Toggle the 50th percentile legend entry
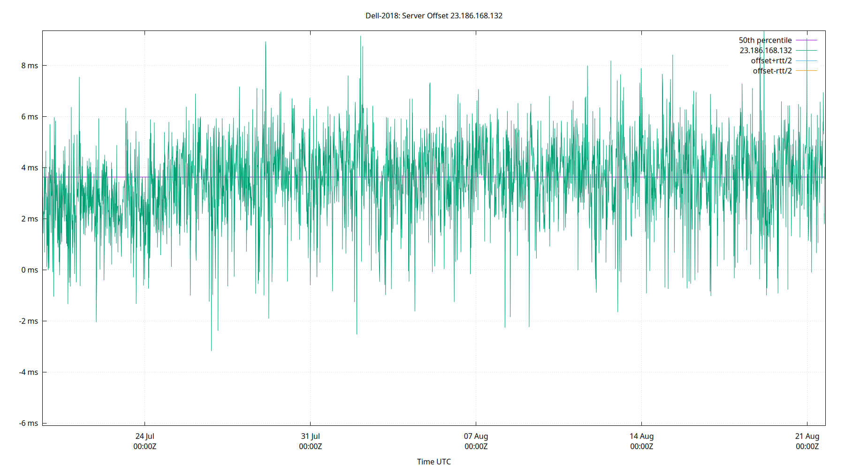Screen dimensions: 868x469 tap(766, 40)
